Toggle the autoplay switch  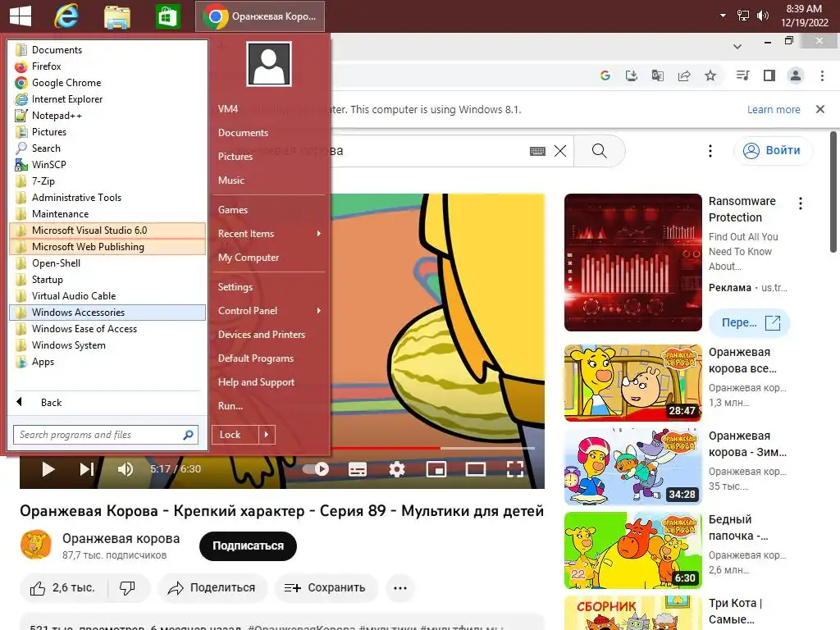pyautogui.click(x=316, y=469)
